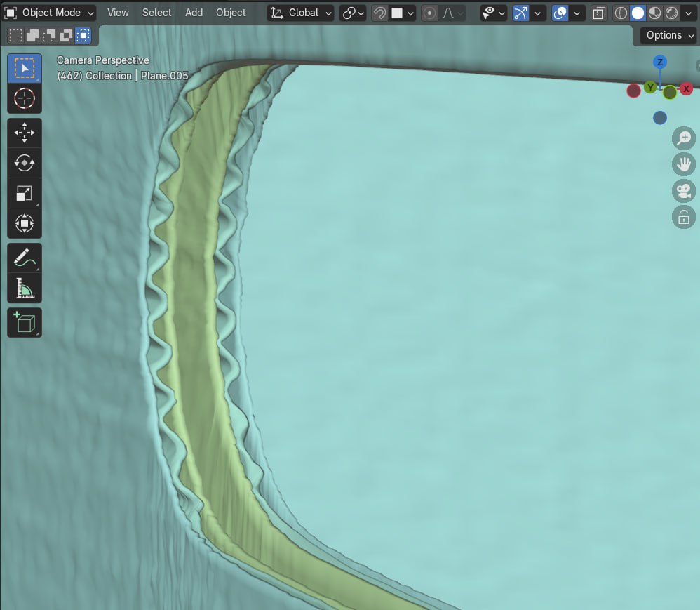
Task: Open the Add menu
Action: 194,13
